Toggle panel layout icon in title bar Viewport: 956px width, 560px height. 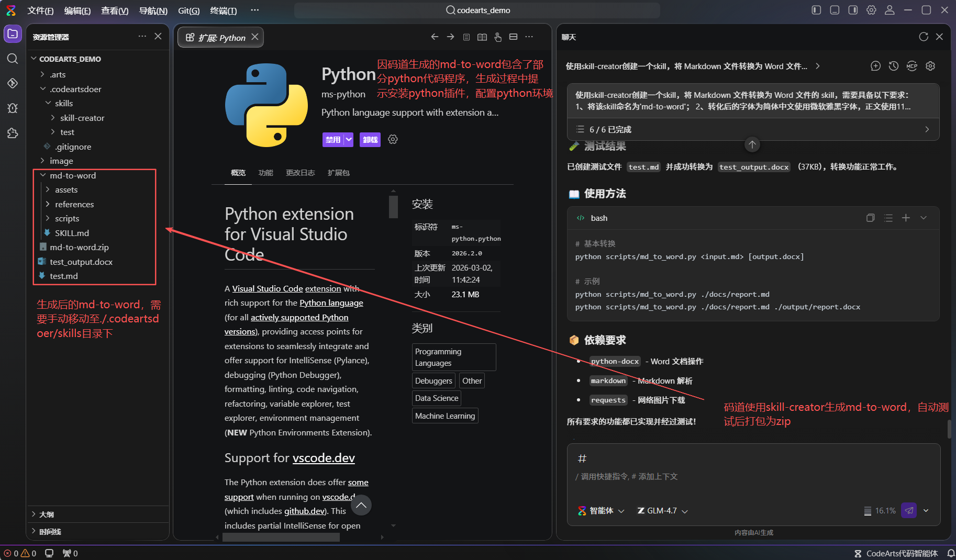pyautogui.click(x=835, y=10)
